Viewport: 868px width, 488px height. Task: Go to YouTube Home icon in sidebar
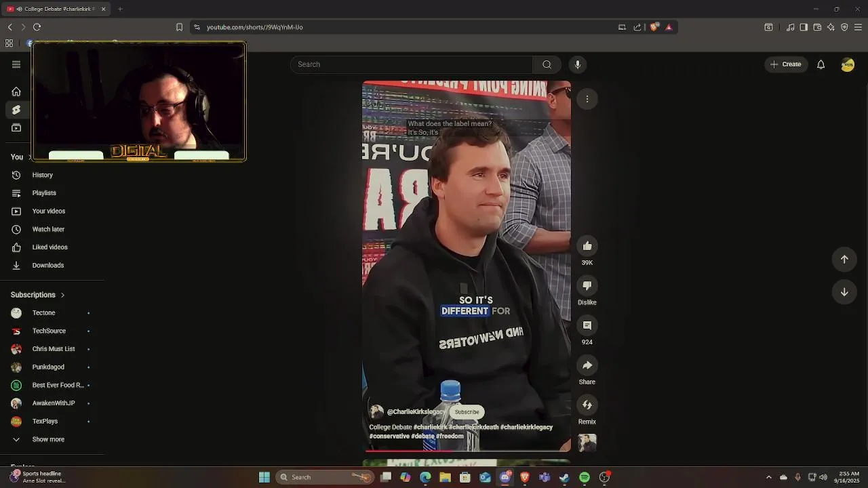click(16, 91)
